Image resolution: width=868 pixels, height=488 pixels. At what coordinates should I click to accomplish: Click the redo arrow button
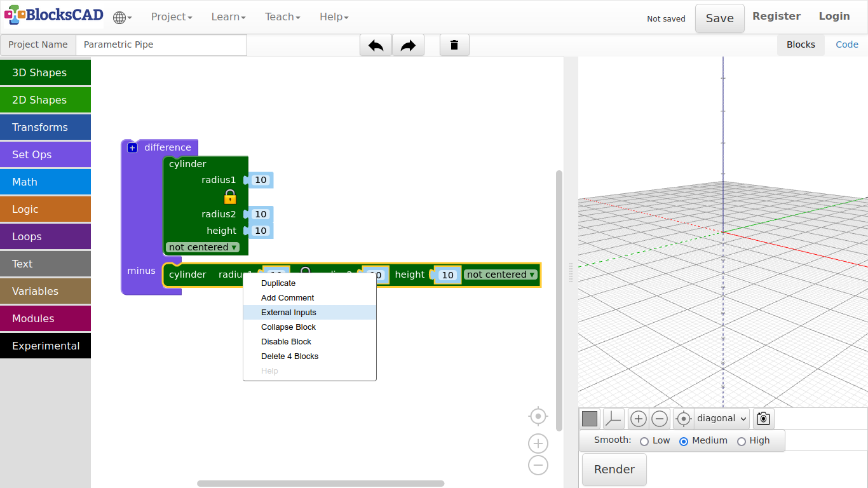[x=408, y=45]
